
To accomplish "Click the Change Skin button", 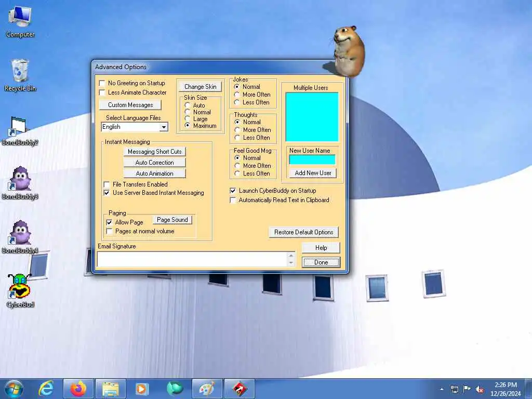I will click(200, 87).
